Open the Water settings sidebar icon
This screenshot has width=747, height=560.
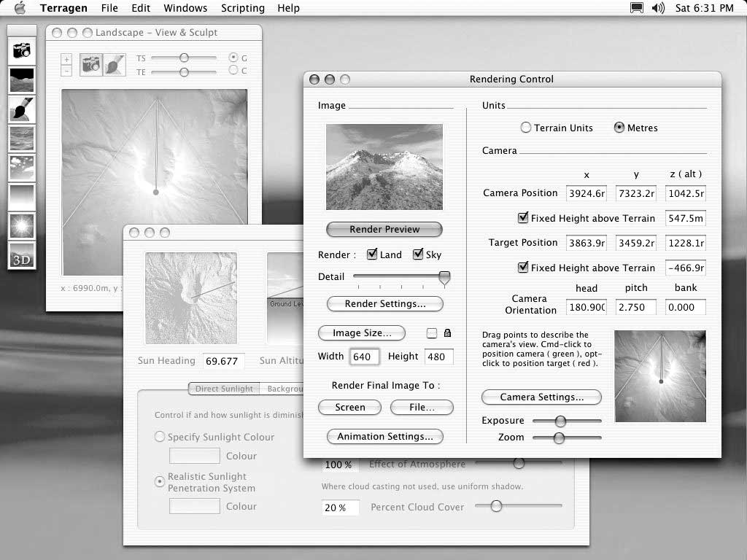coord(22,138)
